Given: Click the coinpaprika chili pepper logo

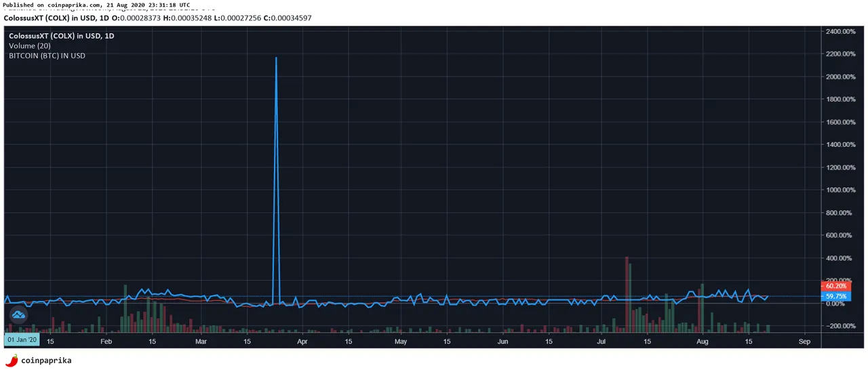Looking at the screenshot, I should coord(12,361).
